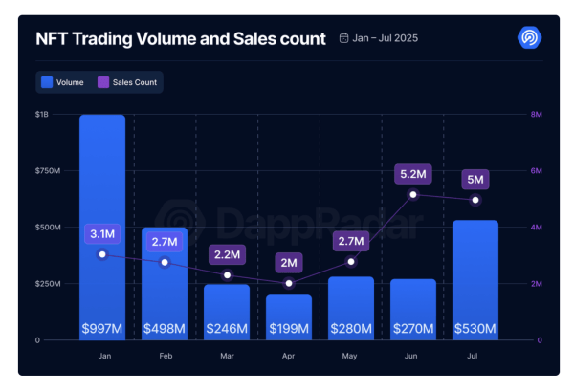Toggle the Volume legend series

pyautogui.click(x=63, y=82)
